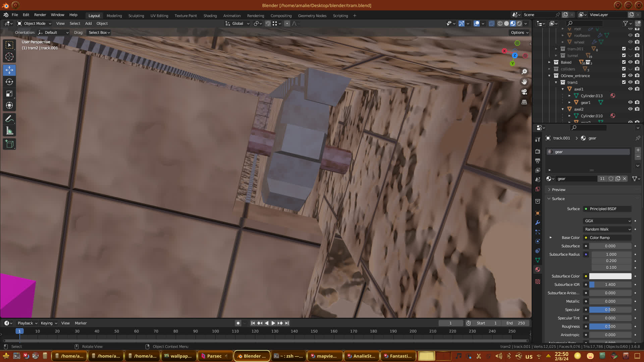Toggle camera view in viewport
The width and height of the screenshot is (644, 362).
[524, 92]
